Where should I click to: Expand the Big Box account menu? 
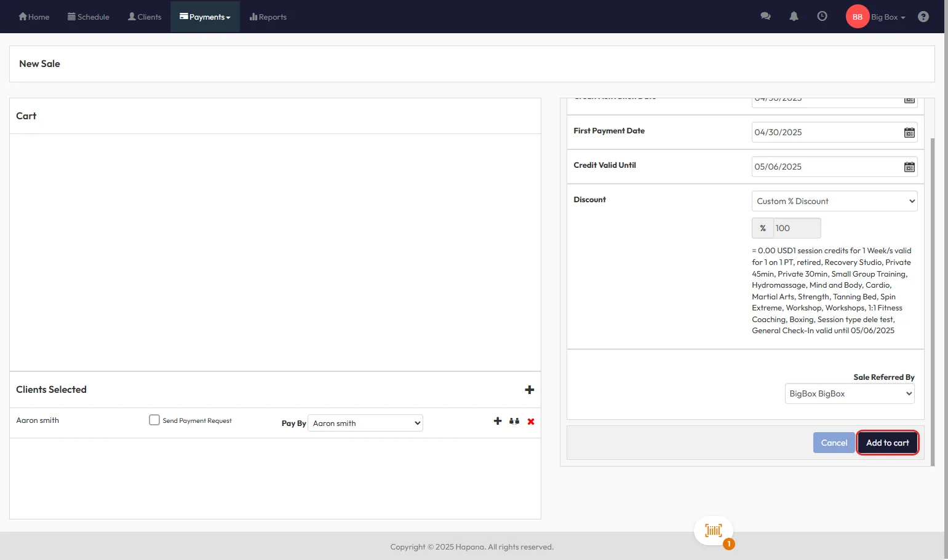click(x=887, y=17)
